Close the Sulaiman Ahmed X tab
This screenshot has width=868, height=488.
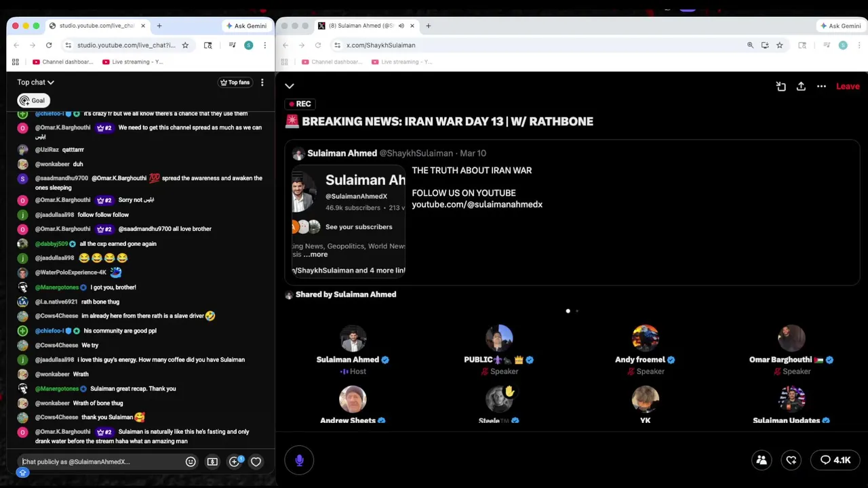click(x=412, y=26)
